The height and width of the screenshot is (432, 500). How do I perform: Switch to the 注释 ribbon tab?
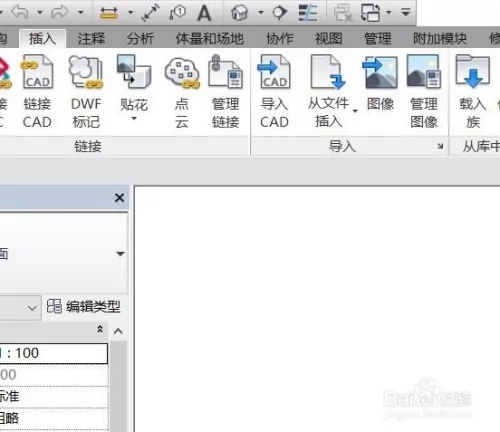[x=91, y=39]
